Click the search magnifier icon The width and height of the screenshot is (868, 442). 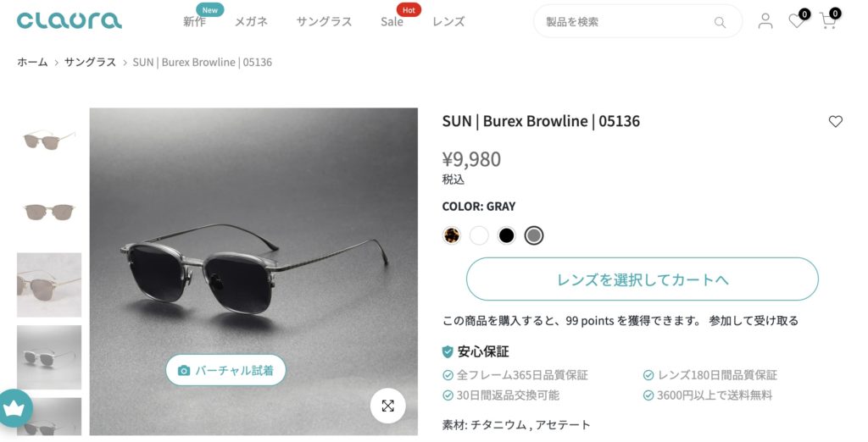click(720, 22)
